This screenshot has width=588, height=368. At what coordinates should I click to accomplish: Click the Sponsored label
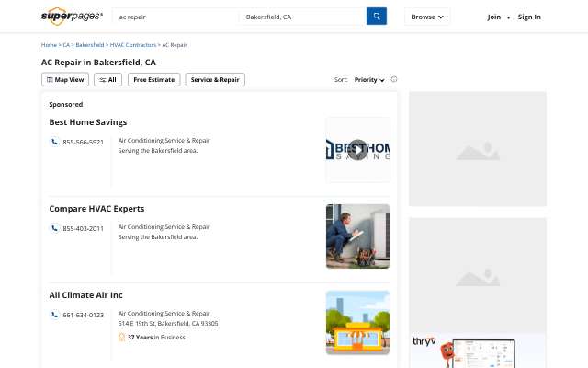click(x=66, y=104)
